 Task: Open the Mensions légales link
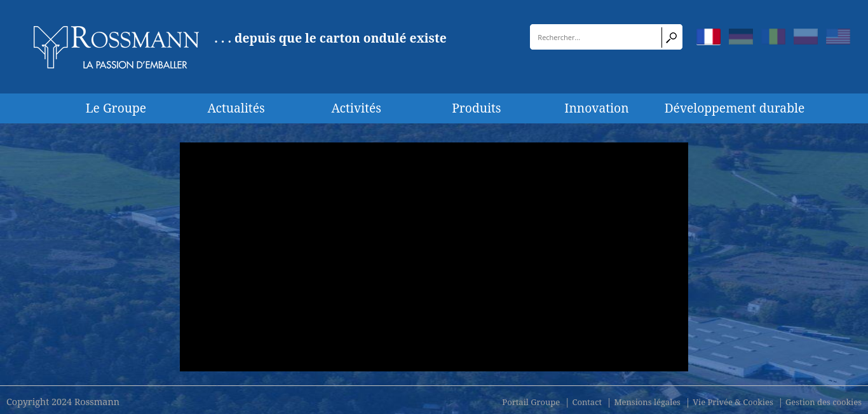tap(648, 402)
